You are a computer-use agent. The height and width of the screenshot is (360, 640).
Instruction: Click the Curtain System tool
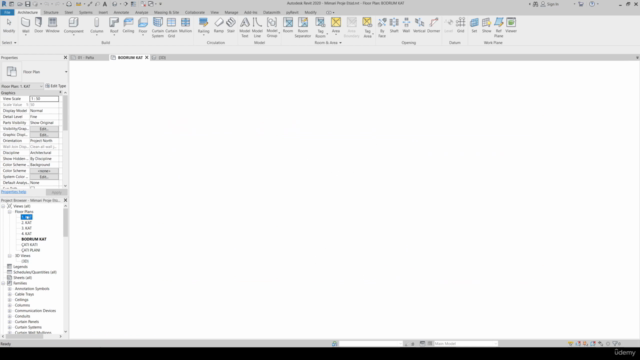158,27
